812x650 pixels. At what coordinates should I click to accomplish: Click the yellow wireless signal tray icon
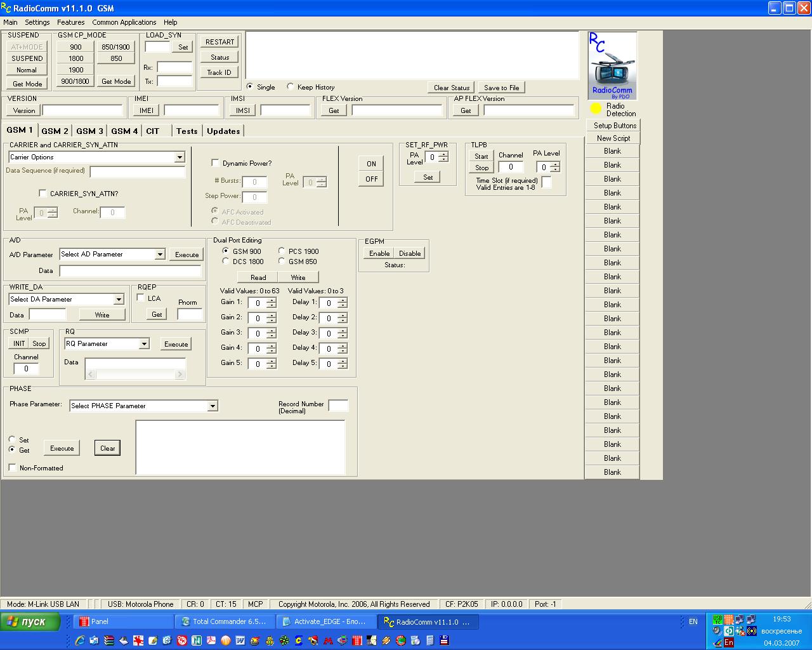coord(752,631)
